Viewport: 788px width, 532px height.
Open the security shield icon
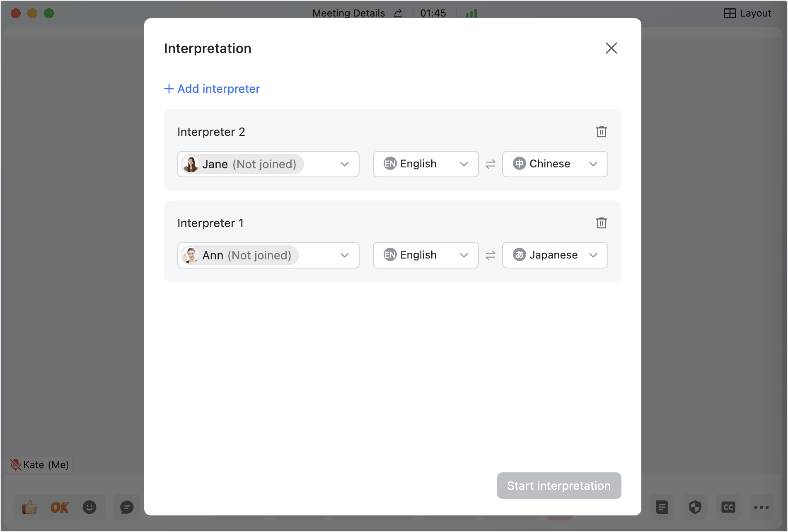pyautogui.click(x=695, y=507)
